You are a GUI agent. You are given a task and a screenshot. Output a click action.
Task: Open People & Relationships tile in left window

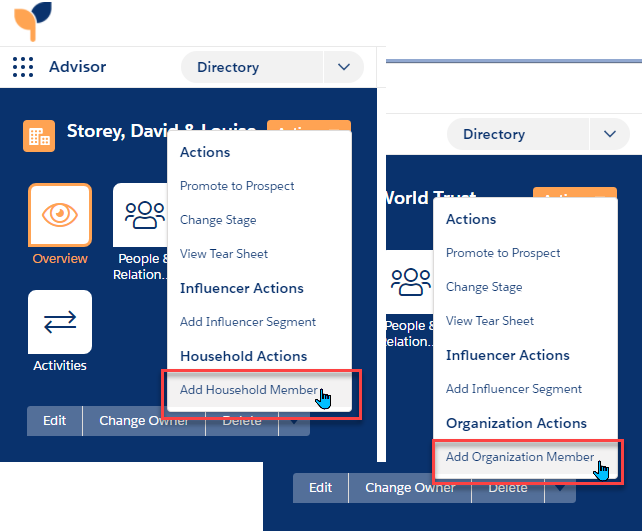click(140, 215)
